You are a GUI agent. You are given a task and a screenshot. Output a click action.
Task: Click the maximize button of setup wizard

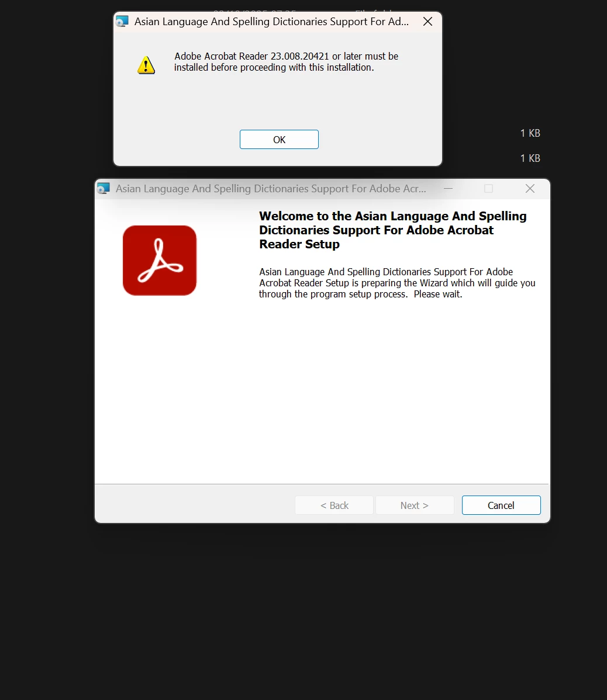pyautogui.click(x=489, y=188)
